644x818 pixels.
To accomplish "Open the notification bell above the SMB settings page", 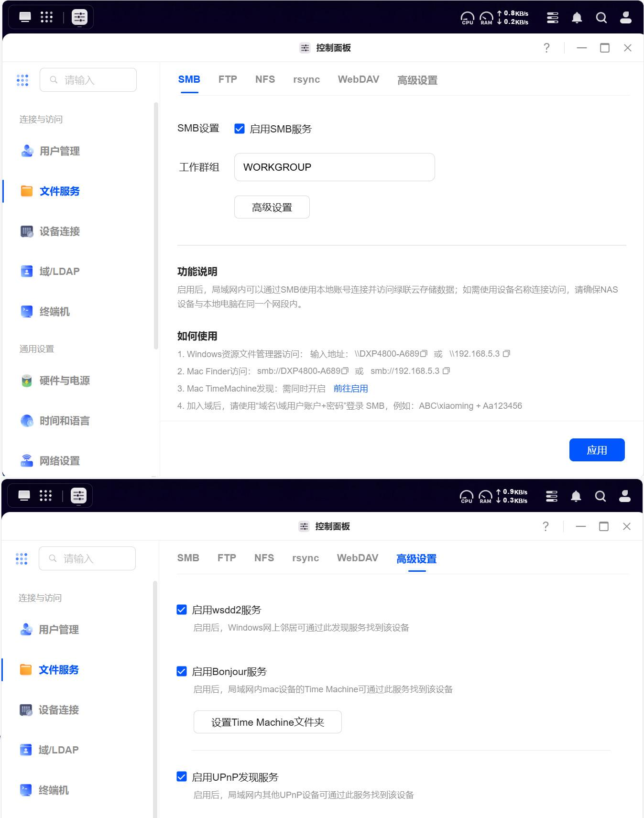I will point(577,18).
